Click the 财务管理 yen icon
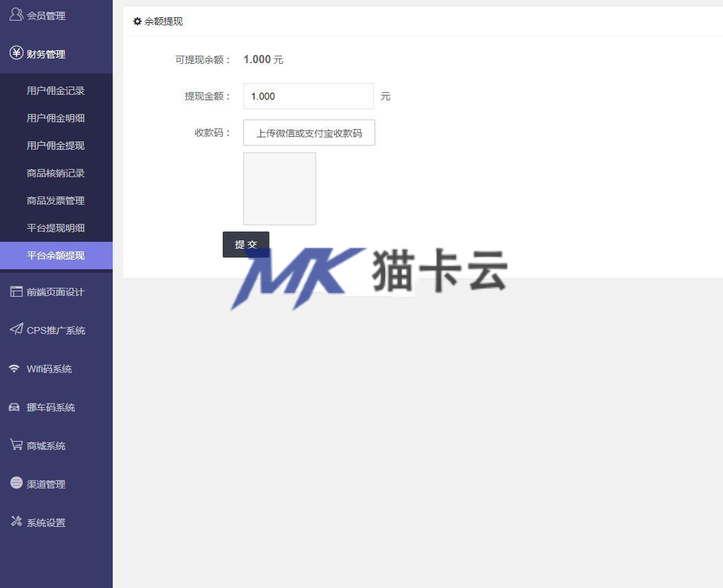 pos(16,53)
